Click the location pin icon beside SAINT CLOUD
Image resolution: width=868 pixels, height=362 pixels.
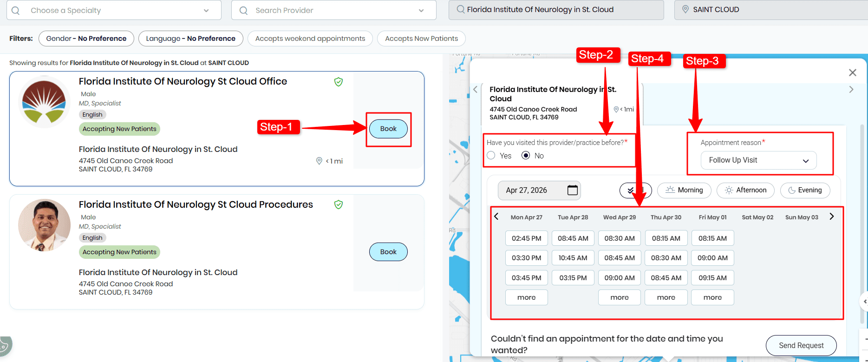point(685,9)
